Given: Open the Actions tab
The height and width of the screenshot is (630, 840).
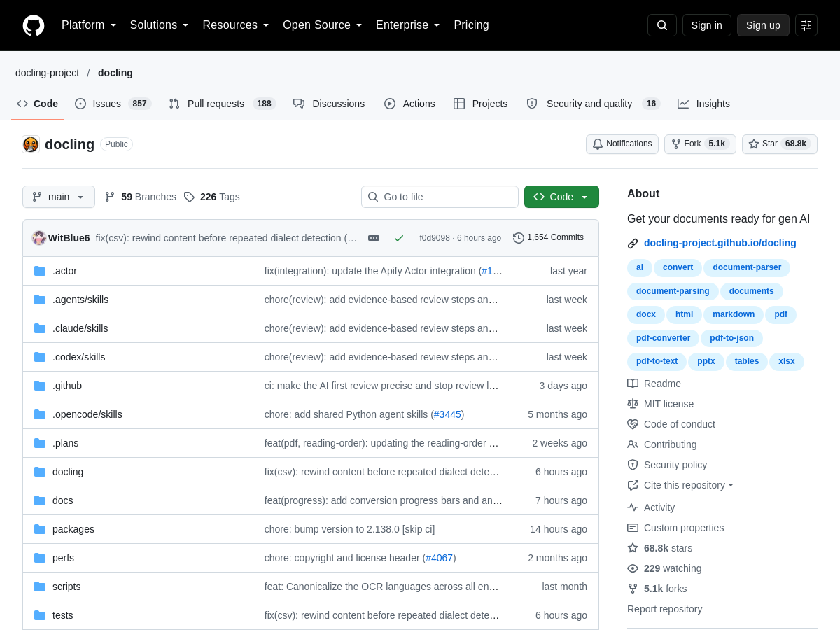Looking at the screenshot, I should click(x=409, y=104).
